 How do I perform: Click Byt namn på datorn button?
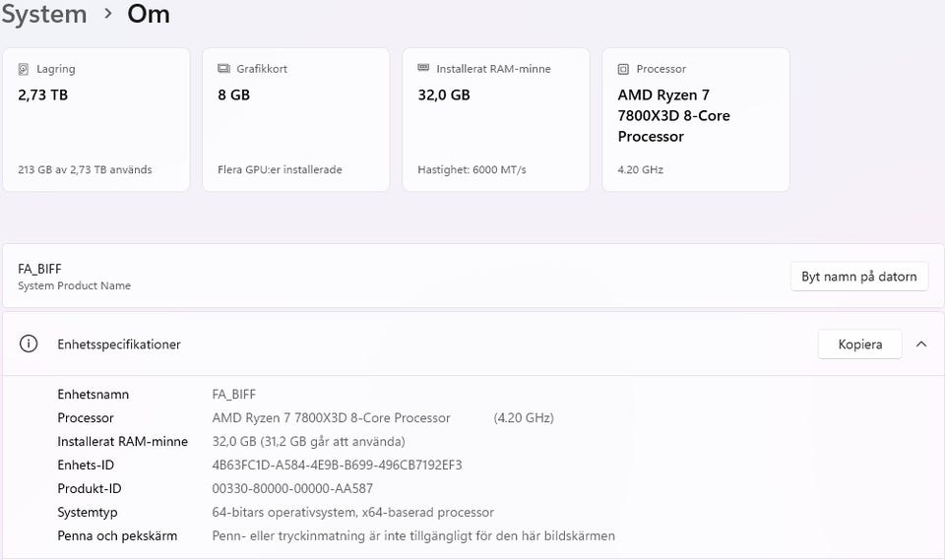click(858, 277)
